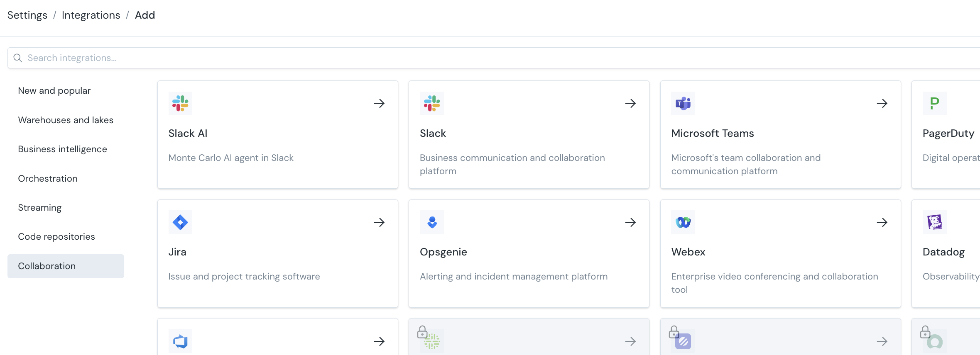Click the Webex logo icon
The width and height of the screenshot is (980, 355).
683,222
